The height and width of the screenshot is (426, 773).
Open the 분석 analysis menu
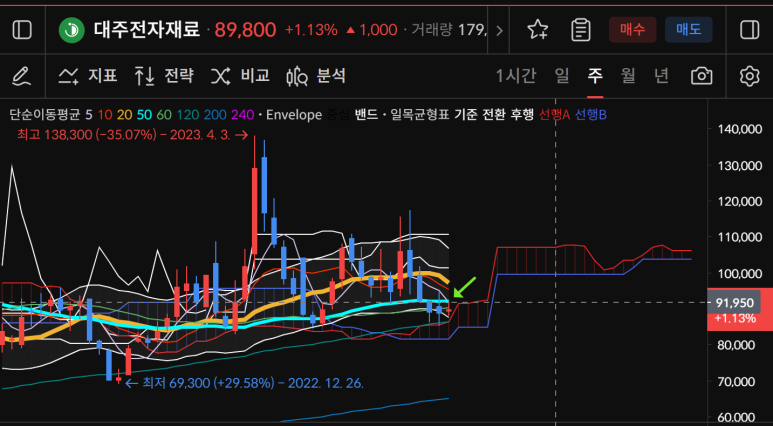(316, 76)
